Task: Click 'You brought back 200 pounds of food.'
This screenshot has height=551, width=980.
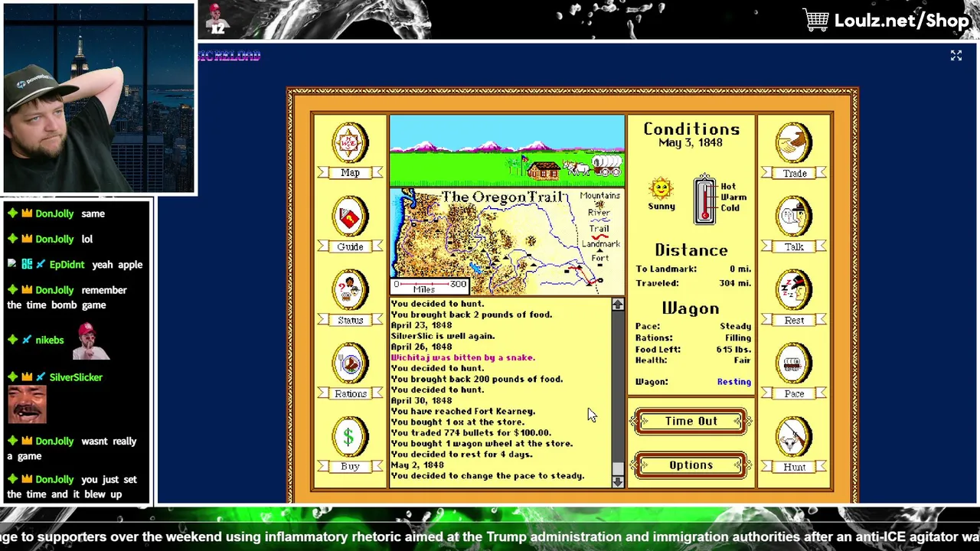Action: tap(477, 379)
